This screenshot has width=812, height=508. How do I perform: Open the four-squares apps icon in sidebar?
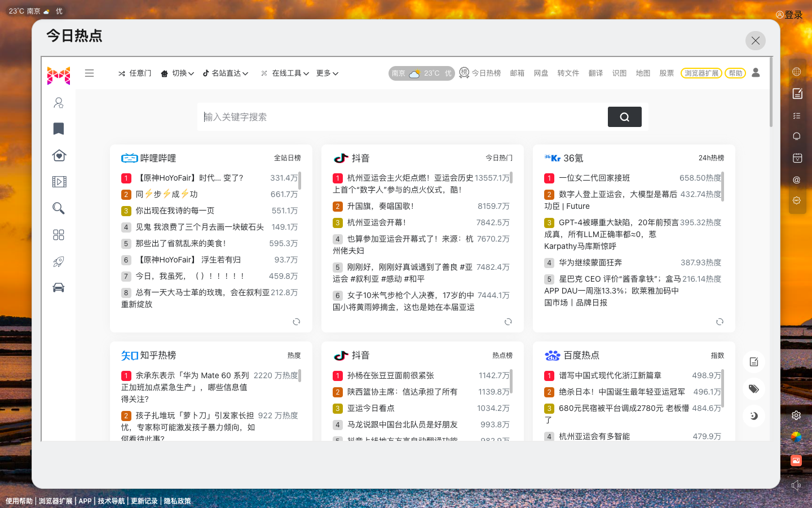click(59, 235)
